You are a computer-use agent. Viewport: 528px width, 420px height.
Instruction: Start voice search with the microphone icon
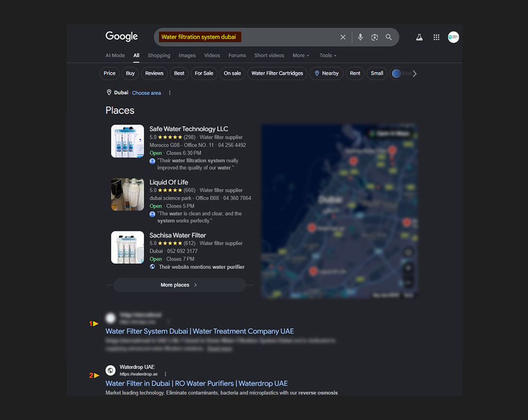coord(360,37)
